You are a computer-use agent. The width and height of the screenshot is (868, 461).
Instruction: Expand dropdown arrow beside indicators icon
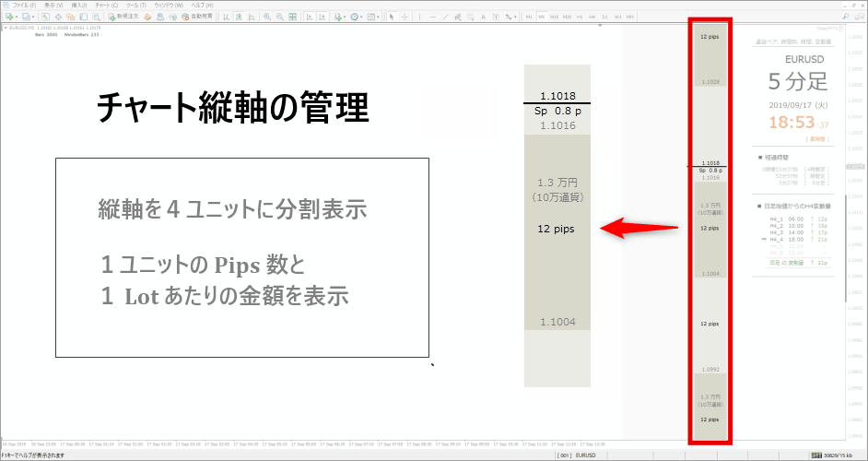[345, 17]
